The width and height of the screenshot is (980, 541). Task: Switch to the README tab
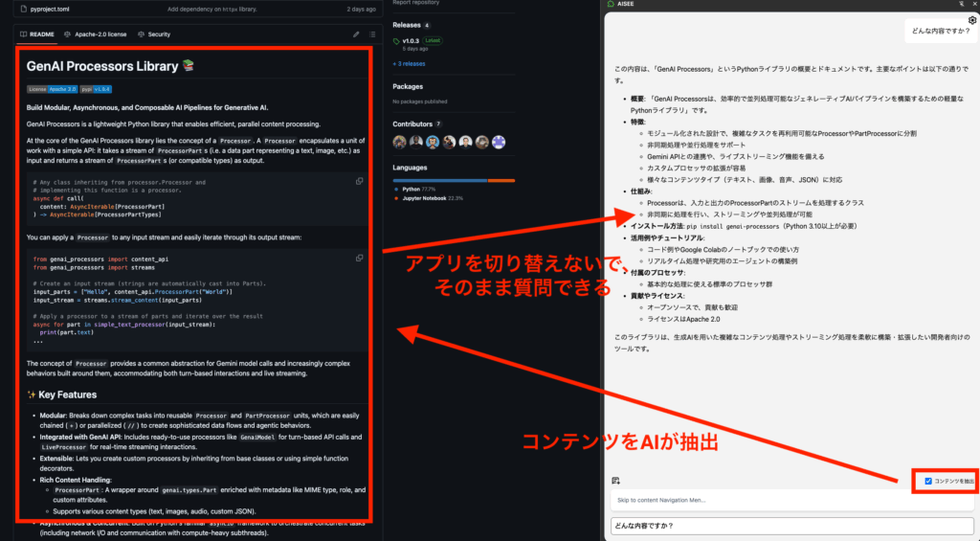pos(37,34)
